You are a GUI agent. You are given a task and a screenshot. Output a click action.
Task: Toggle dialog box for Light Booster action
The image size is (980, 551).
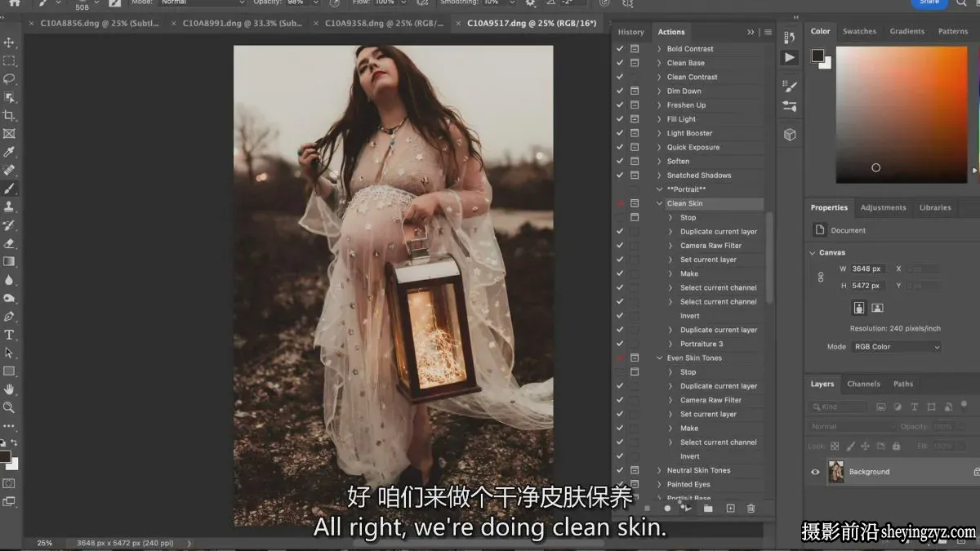click(635, 133)
